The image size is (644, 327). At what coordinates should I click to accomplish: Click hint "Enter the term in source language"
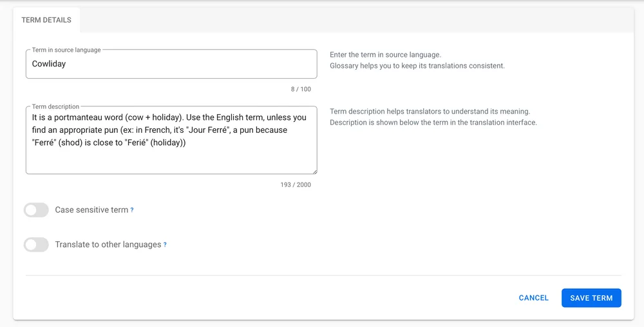point(385,55)
